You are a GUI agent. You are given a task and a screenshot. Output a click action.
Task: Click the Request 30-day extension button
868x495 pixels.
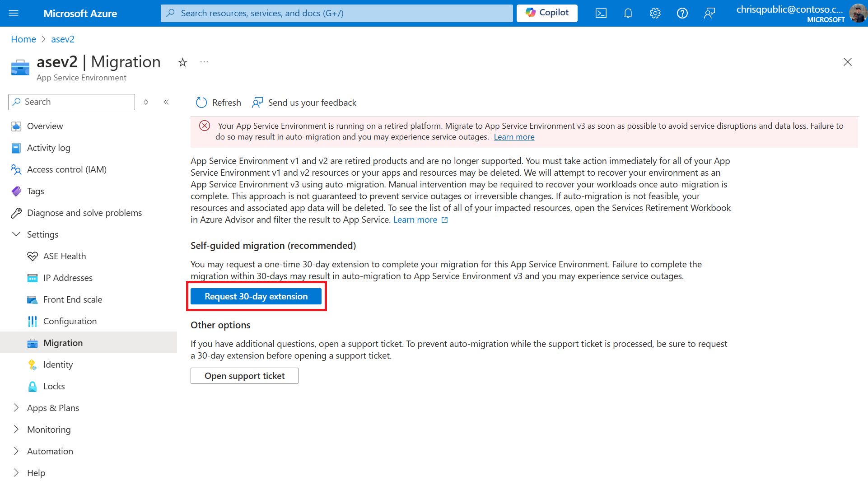[256, 296]
